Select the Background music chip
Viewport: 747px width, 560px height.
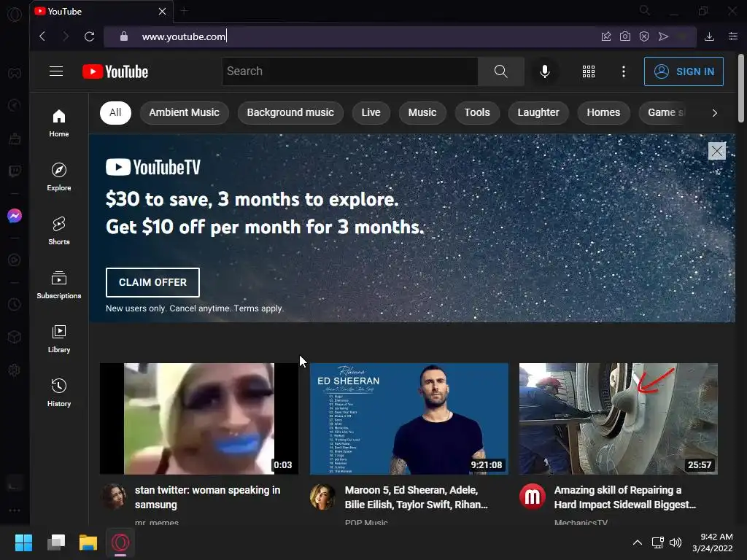point(290,113)
